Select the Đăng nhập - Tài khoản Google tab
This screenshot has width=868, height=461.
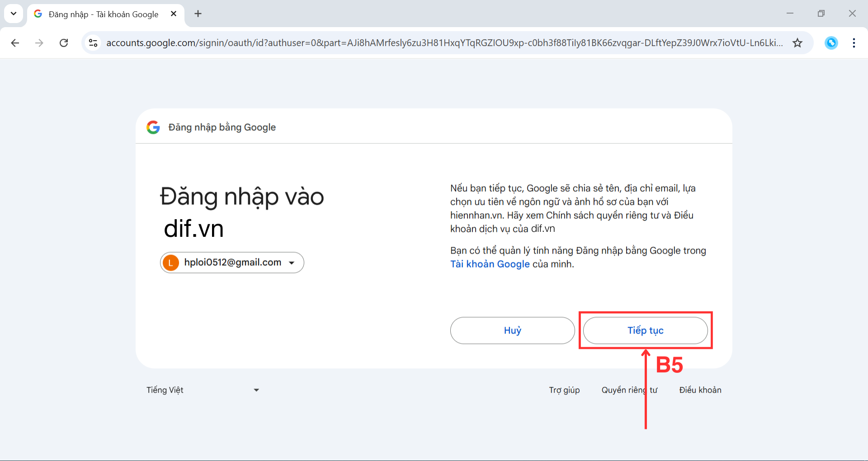[x=106, y=14]
